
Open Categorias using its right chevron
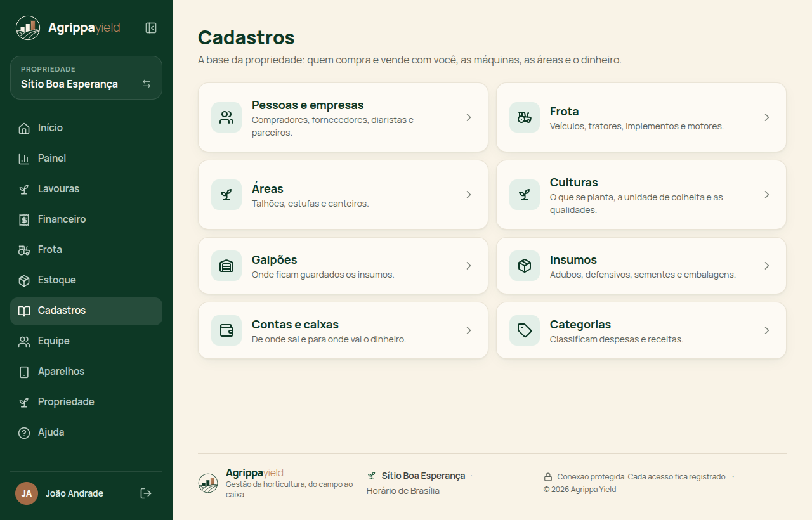coord(767,330)
